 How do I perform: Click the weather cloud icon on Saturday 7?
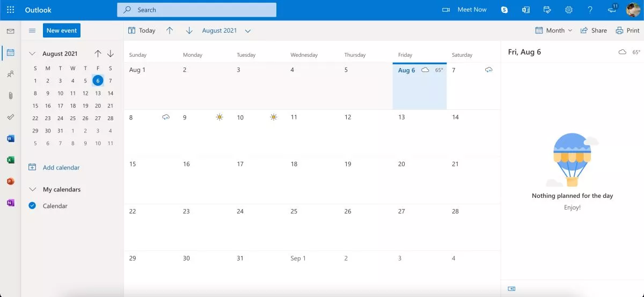tap(489, 70)
